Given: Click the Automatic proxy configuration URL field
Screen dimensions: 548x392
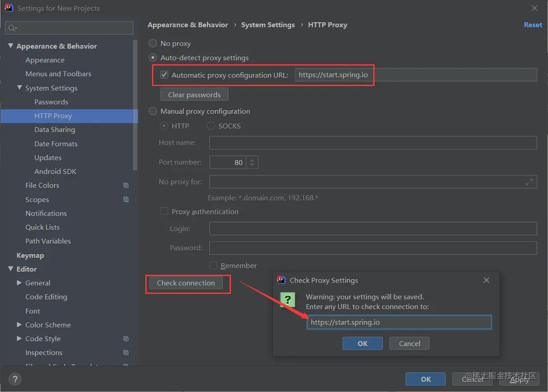Looking at the screenshot, I should tap(416, 75).
